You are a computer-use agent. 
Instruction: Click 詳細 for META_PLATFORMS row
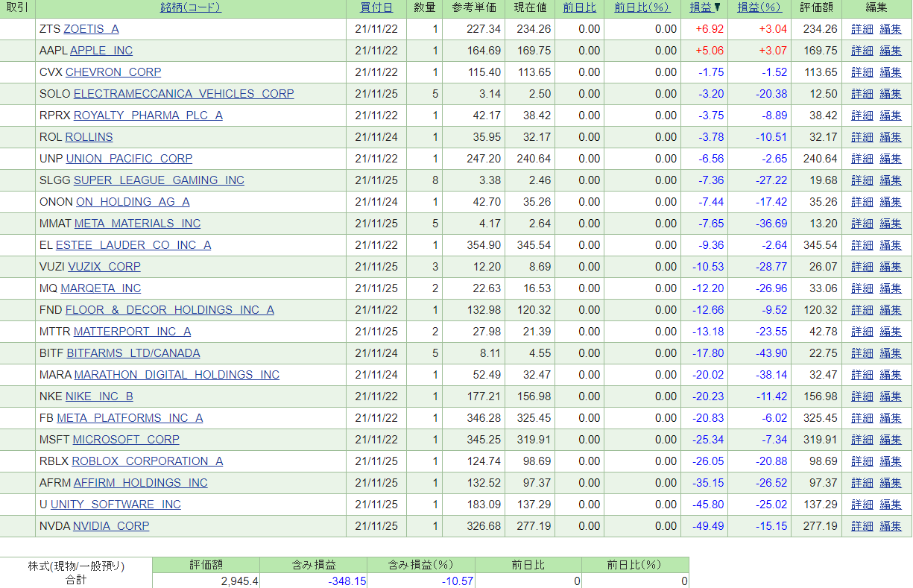(x=862, y=418)
